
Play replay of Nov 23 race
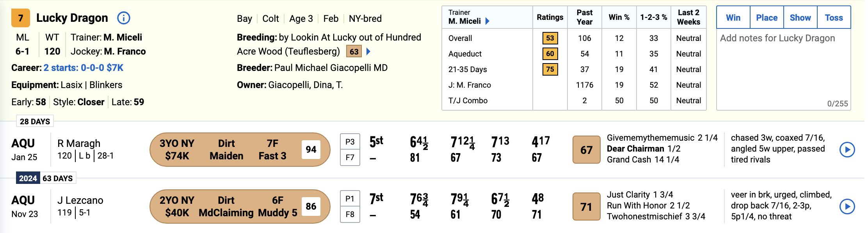coord(847,207)
